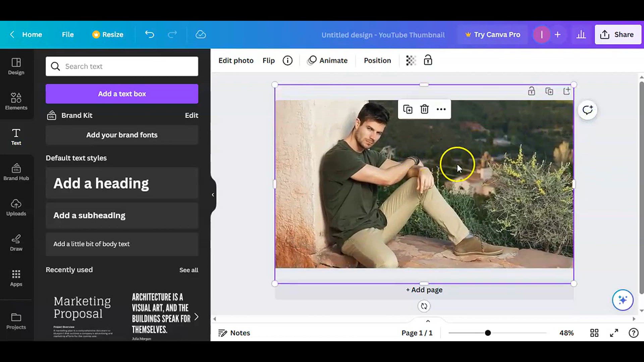Go back to Home
This screenshot has width=644, height=362.
tap(26, 35)
